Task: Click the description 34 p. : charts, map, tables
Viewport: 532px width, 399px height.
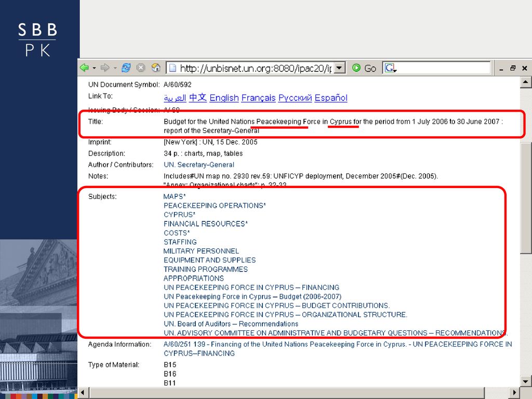Action: tap(203, 154)
